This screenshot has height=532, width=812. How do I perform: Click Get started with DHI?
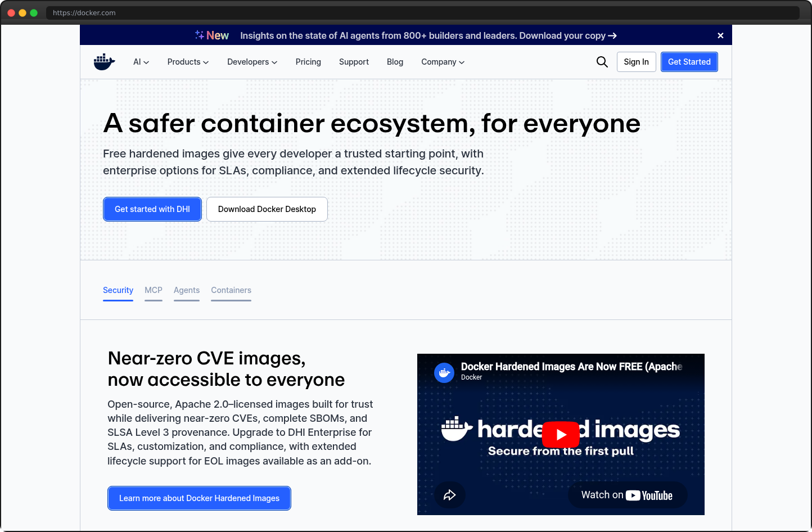pos(152,209)
